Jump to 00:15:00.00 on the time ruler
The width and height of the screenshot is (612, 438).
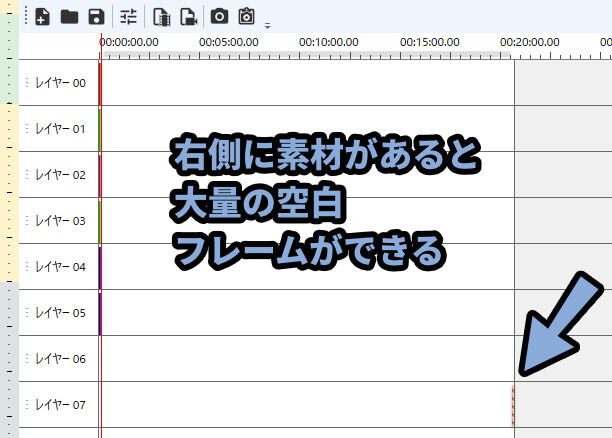[429, 42]
